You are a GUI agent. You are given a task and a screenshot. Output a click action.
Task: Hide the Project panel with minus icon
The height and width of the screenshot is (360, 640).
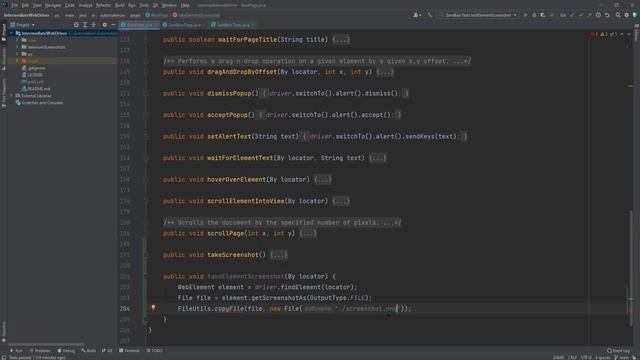[113, 25]
